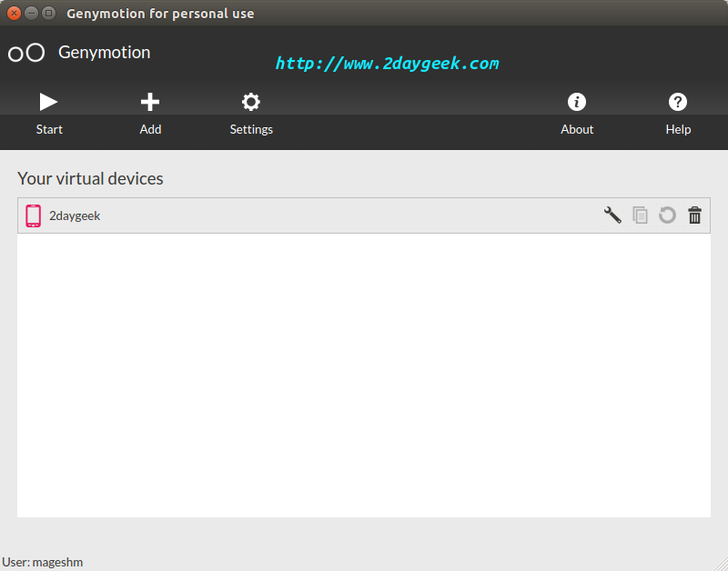Click the Add label in toolbar

(x=150, y=129)
